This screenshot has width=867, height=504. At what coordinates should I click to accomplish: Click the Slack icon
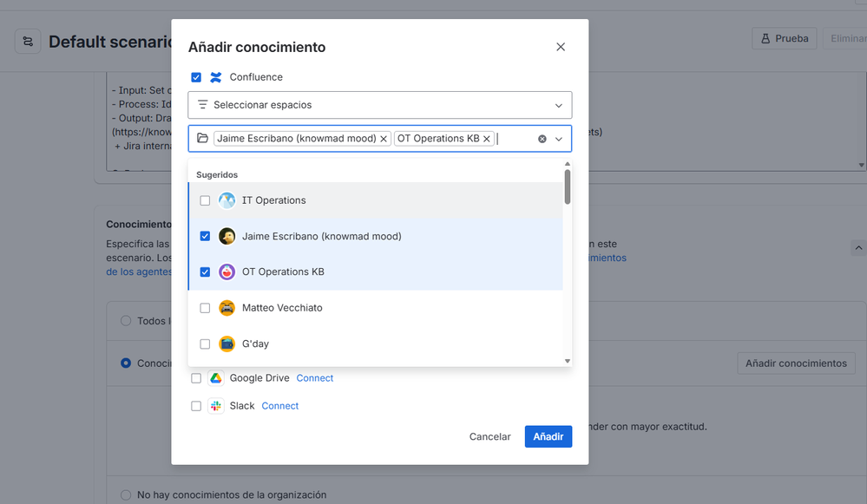(x=215, y=405)
